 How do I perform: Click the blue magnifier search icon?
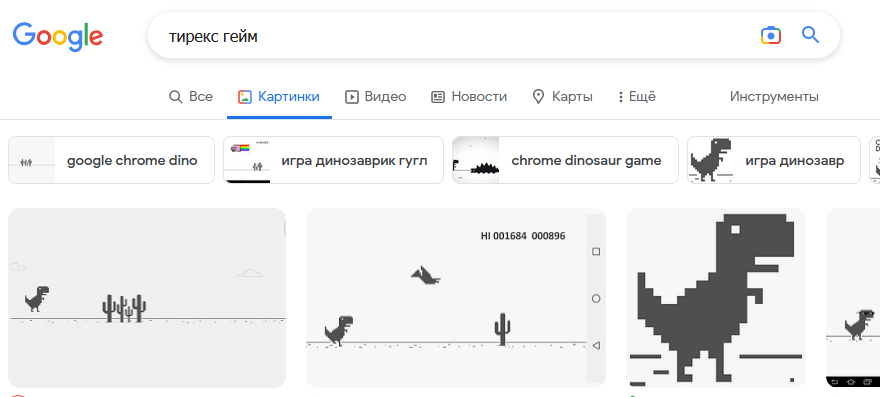pos(810,35)
